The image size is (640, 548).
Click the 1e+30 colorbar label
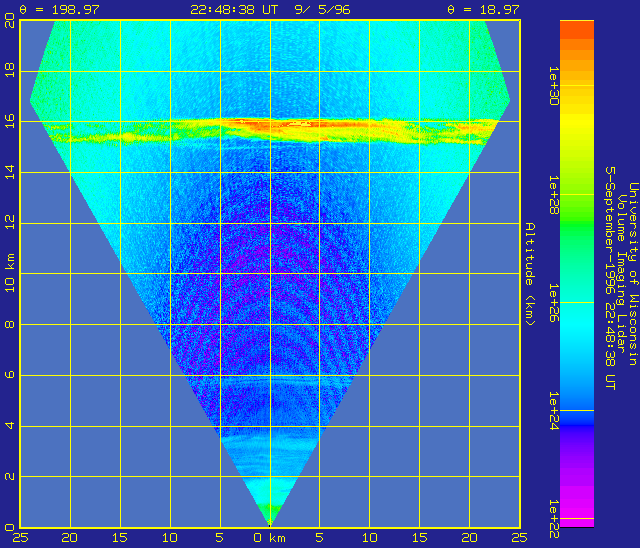coord(553,86)
